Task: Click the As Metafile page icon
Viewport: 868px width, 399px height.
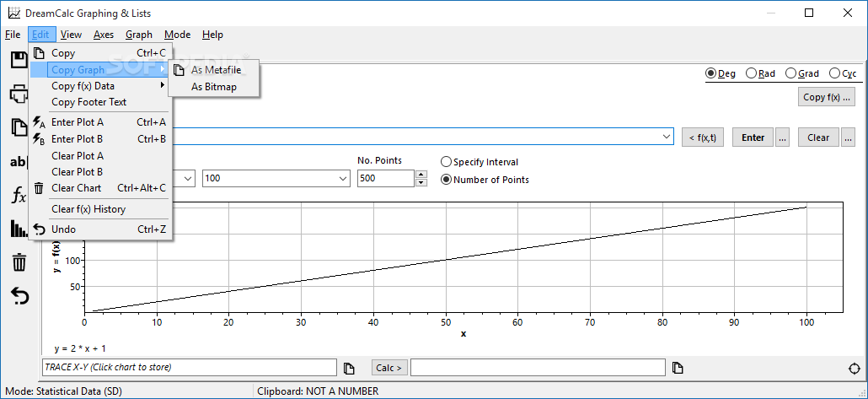Action: (x=179, y=70)
